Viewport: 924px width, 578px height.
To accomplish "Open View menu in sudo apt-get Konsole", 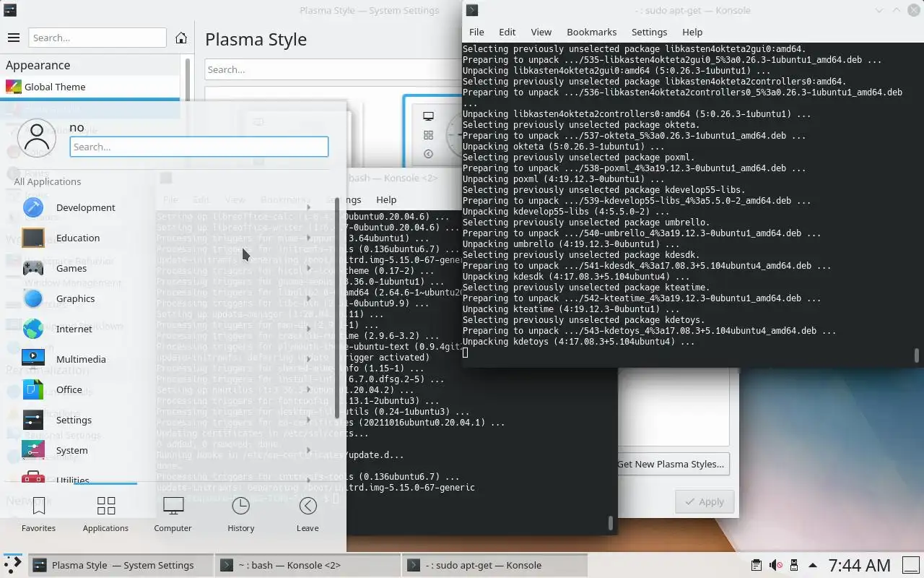I will tap(541, 32).
